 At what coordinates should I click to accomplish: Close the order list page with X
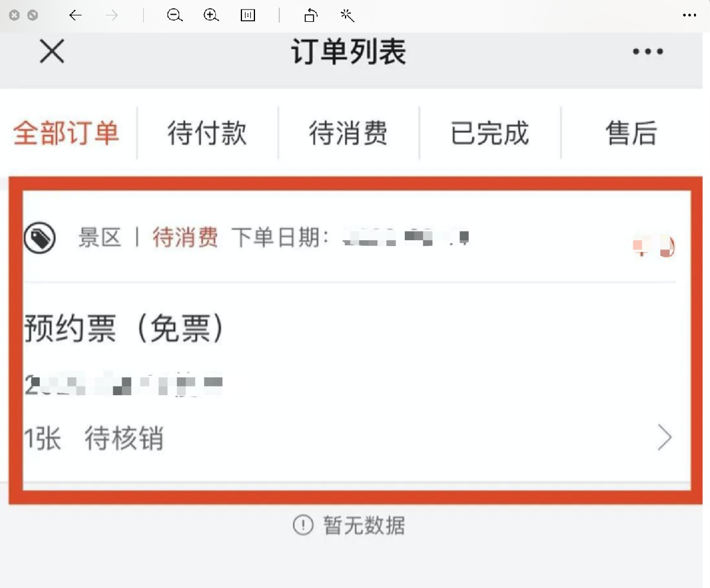coord(52,51)
